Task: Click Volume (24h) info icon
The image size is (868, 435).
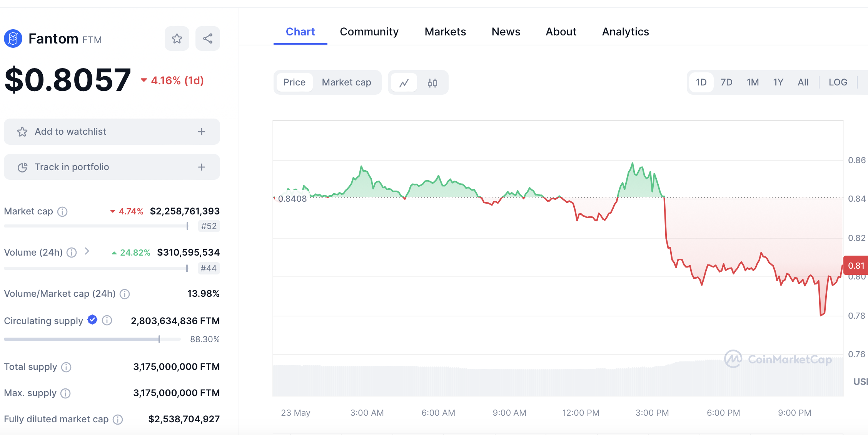Action: (x=72, y=253)
